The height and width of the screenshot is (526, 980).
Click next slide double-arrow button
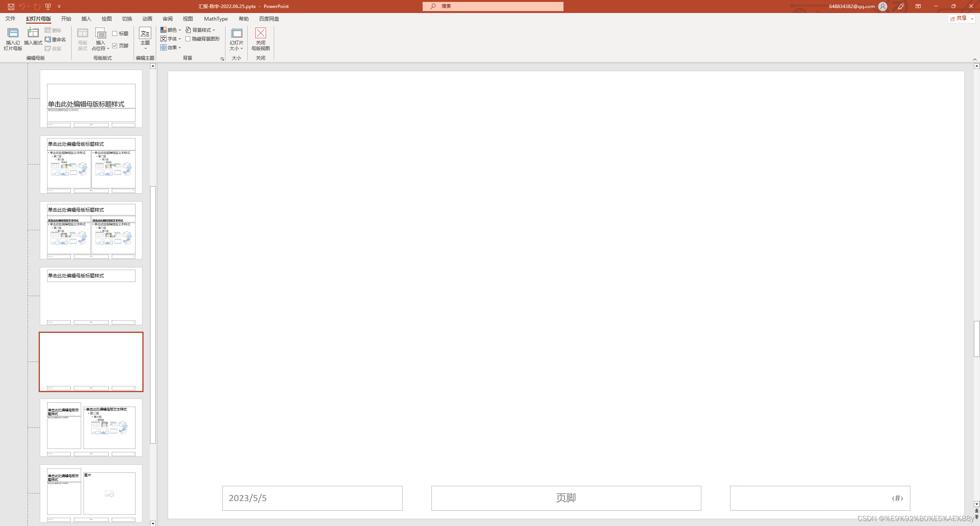pyautogui.click(x=977, y=517)
